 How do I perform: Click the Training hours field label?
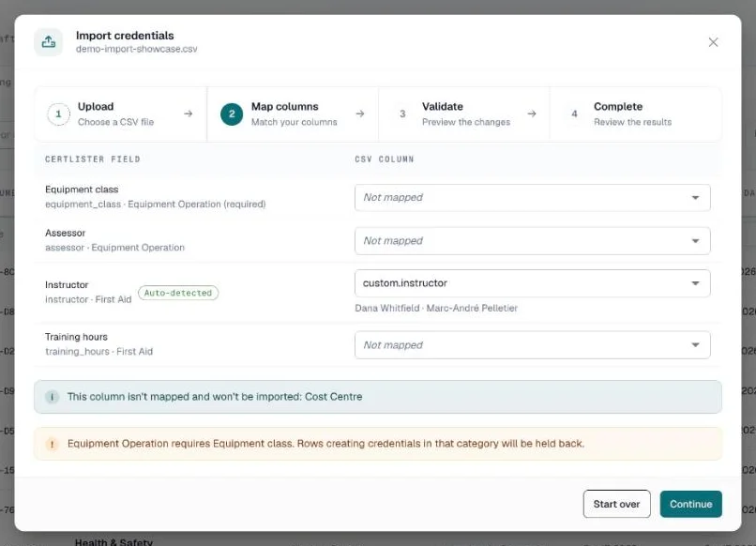[x=76, y=337]
